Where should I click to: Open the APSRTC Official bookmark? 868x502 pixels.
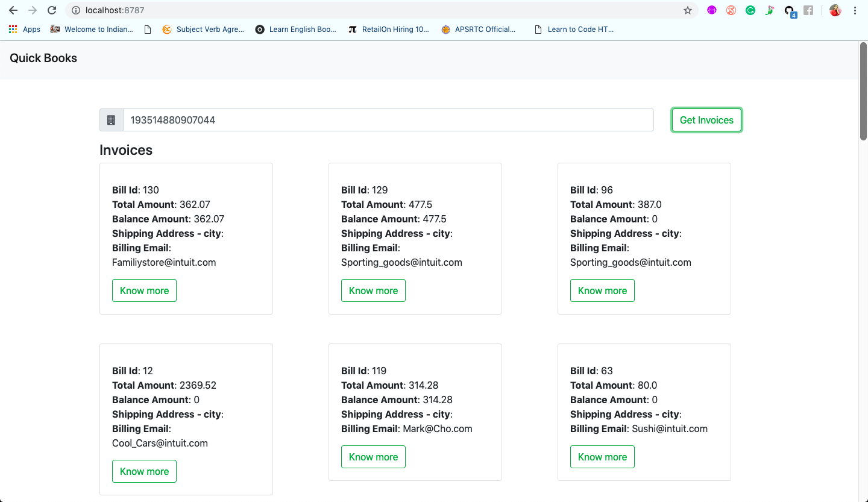(479, 29)
